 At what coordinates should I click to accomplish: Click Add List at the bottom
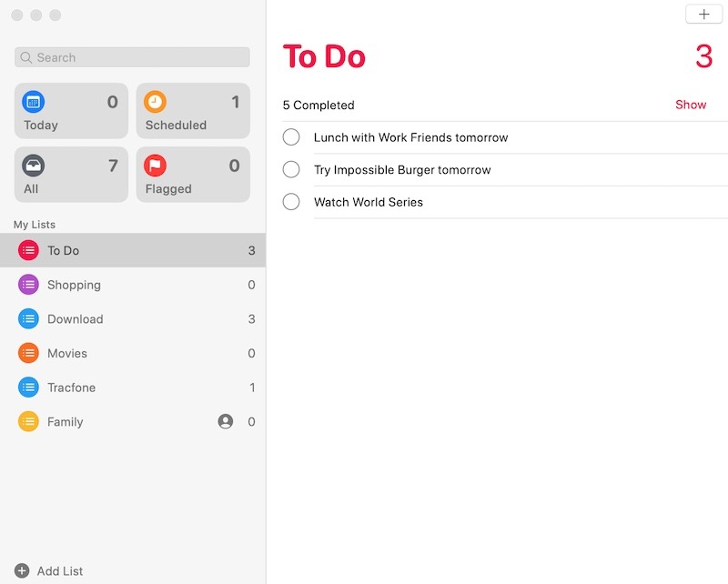(x=50, y=570)
